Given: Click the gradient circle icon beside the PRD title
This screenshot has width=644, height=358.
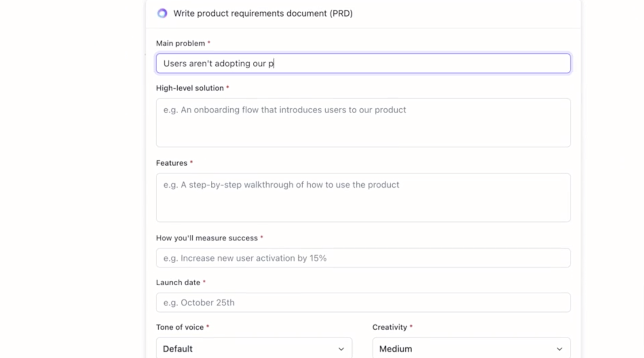Looking at the screenshot, I should (x=162, y=13).
